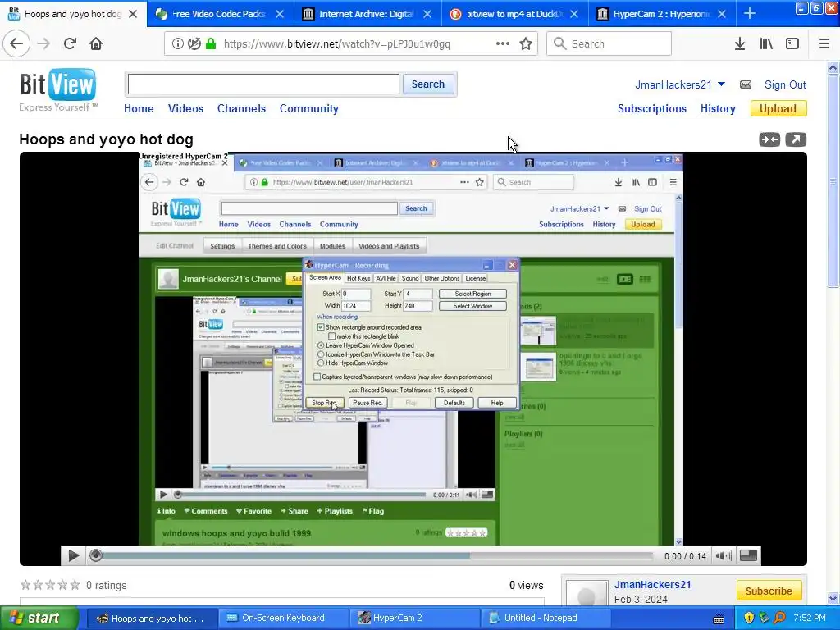
Task: Open the Community section
Action: [309, 109]
